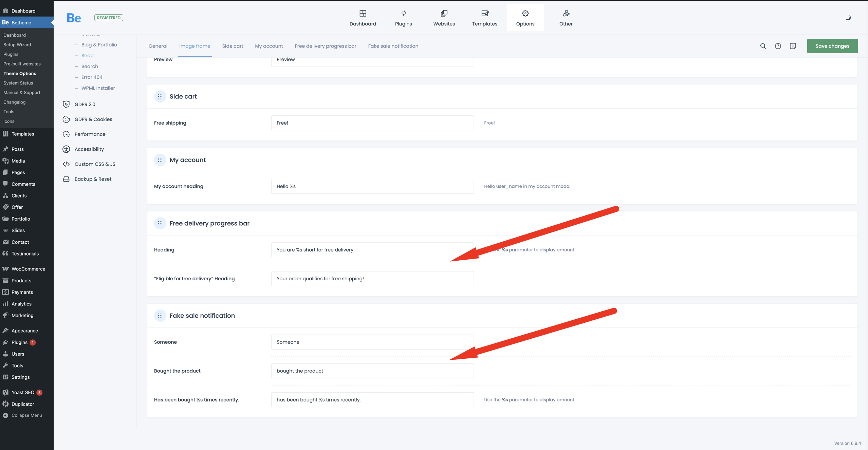Collapse the WordPress admin menu
This screenshot has width=868, height=450.
tap(22, 415)
